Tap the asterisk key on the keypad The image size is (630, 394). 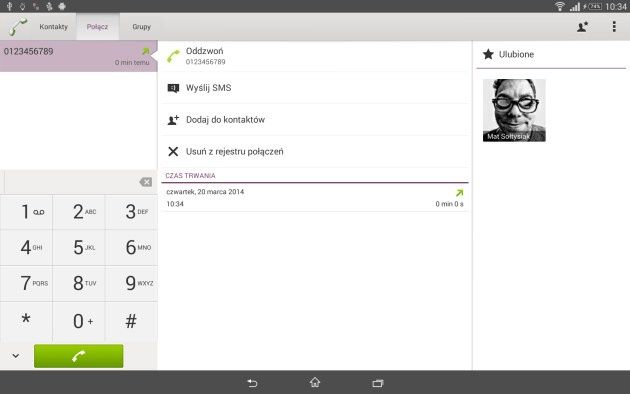tap(27, 321)
